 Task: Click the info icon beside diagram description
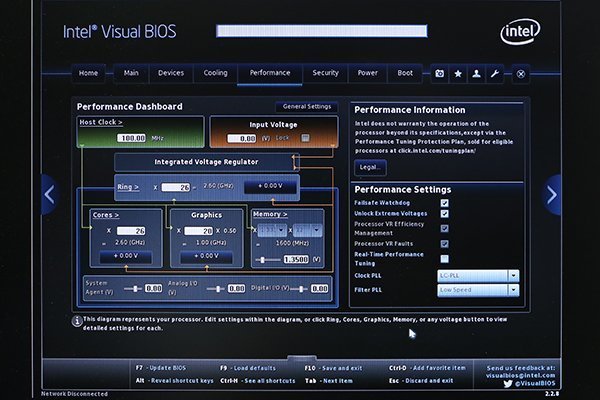(76, 320)
